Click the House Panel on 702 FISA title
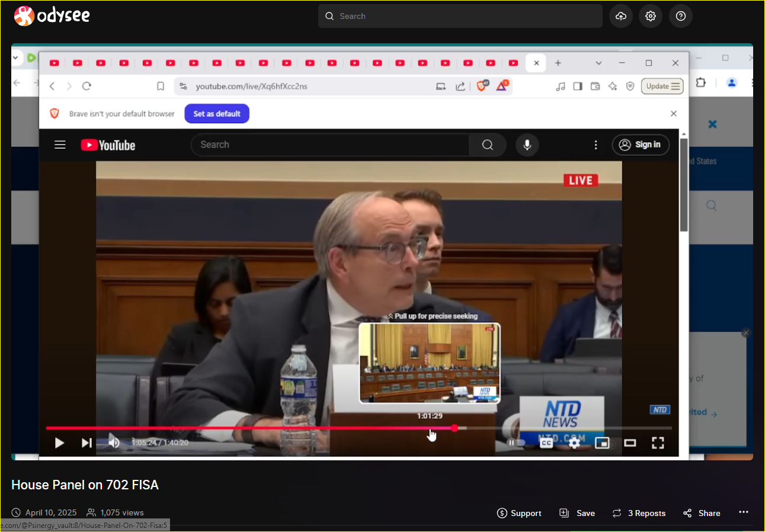The height and width of the screenshot is (532, 765). tap(85, 485)
